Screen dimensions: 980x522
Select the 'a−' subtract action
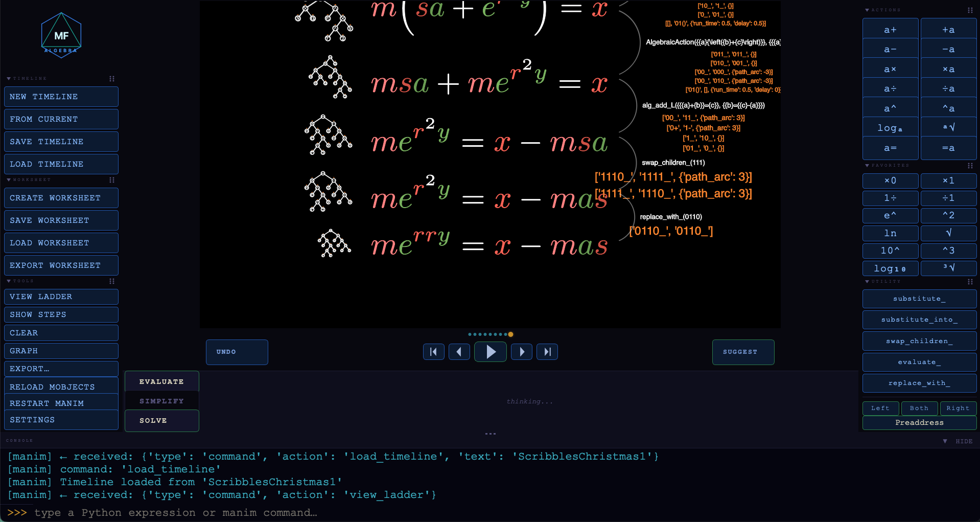890,50
